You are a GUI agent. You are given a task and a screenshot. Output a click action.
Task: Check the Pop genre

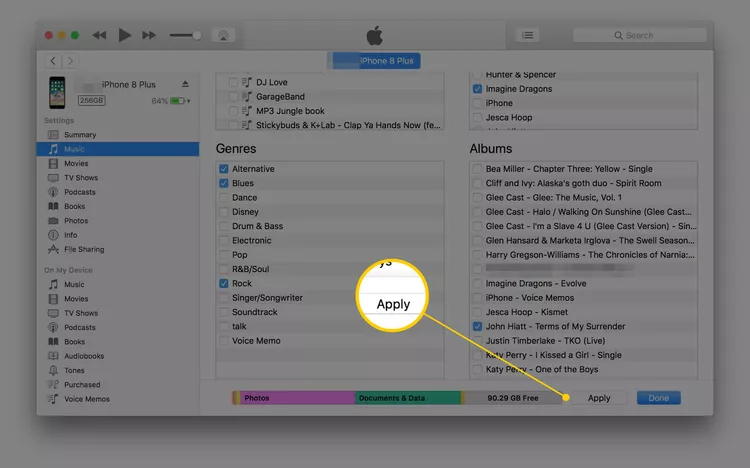point(223,255)
